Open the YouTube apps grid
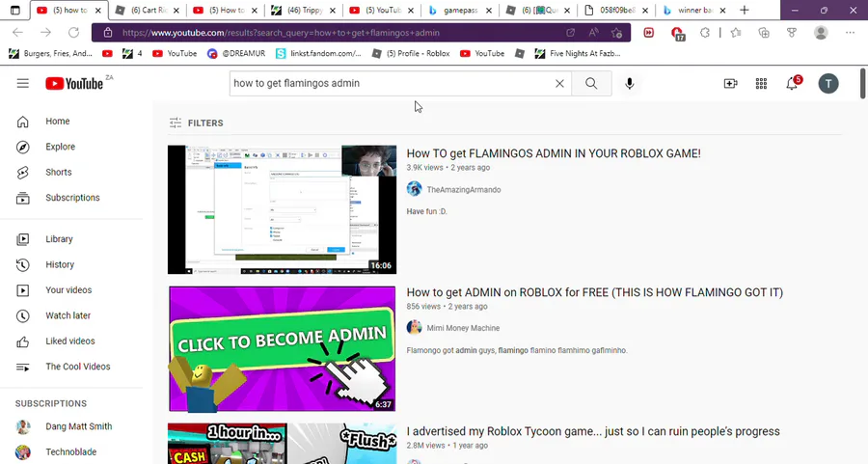Screen dimensions: 868x464 761,84
